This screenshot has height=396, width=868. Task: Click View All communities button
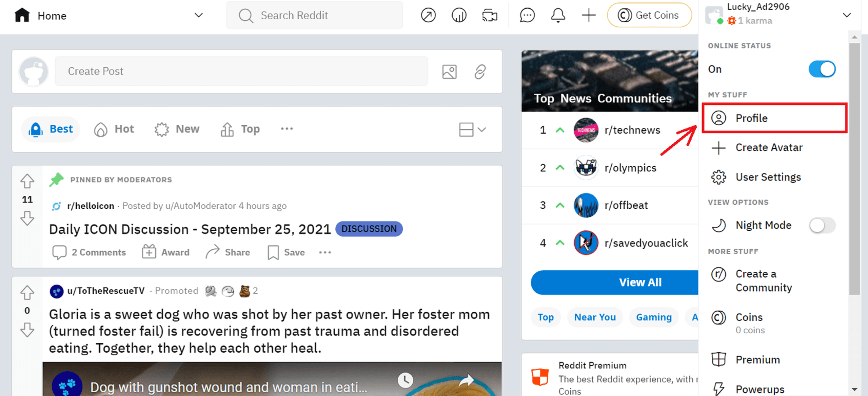pos(614,283)
